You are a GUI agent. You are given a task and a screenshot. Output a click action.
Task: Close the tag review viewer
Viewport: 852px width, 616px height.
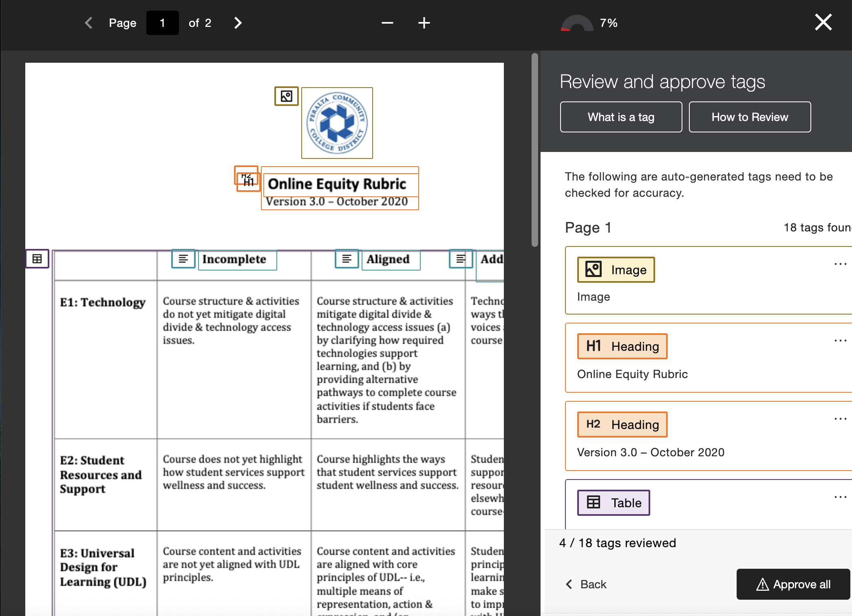pyautogui.click(x=823, y=22)
